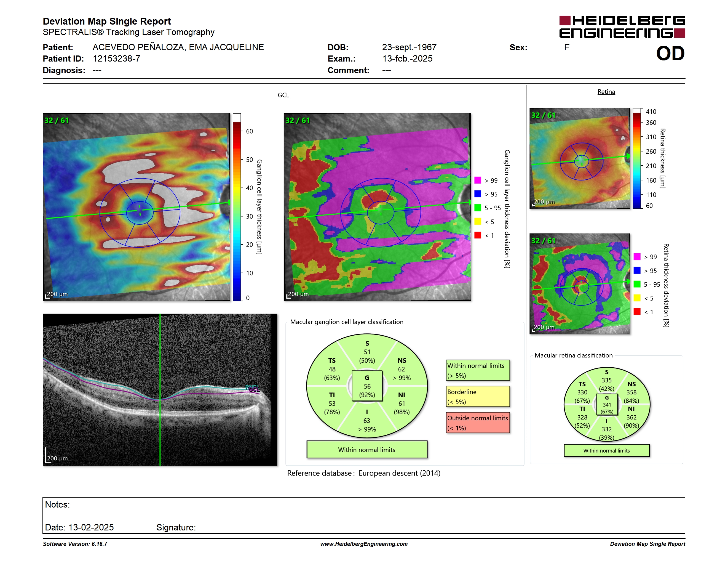This screenshot has height=563, width=728.
Task: Click the 'Within normal limits (> 5%)' legend box
Action: [x=478, y=370]
